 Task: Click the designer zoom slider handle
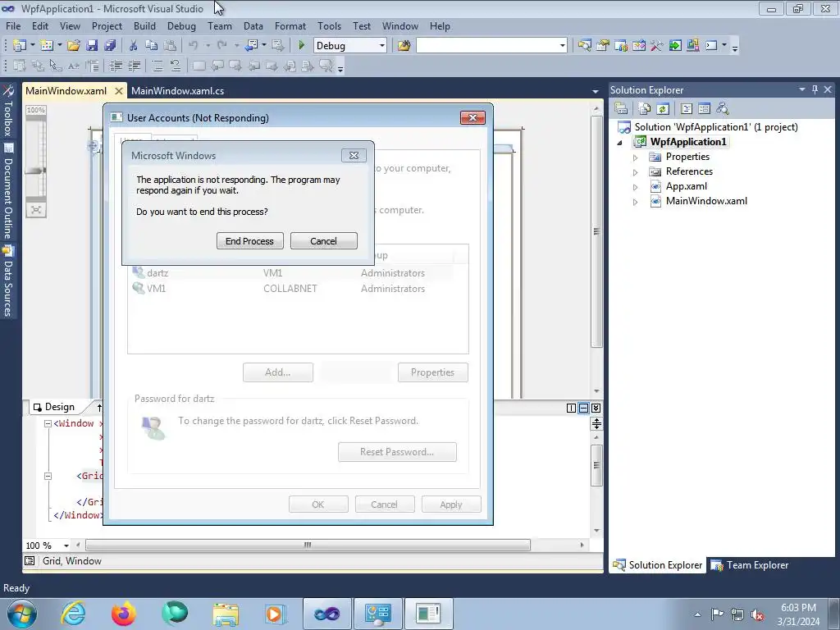click(x=35, y=171)
